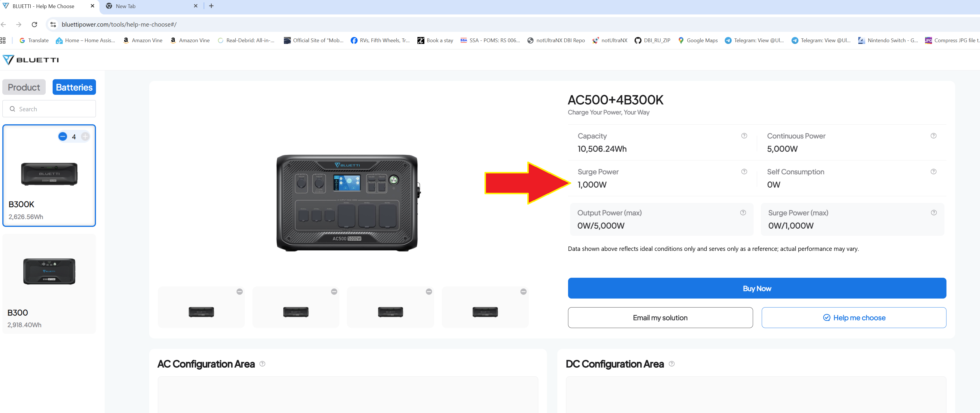The width and height of the screenshot is (980, 413).
Task: Close the New Tab browser tab
Action: click(x=195, y=6)
